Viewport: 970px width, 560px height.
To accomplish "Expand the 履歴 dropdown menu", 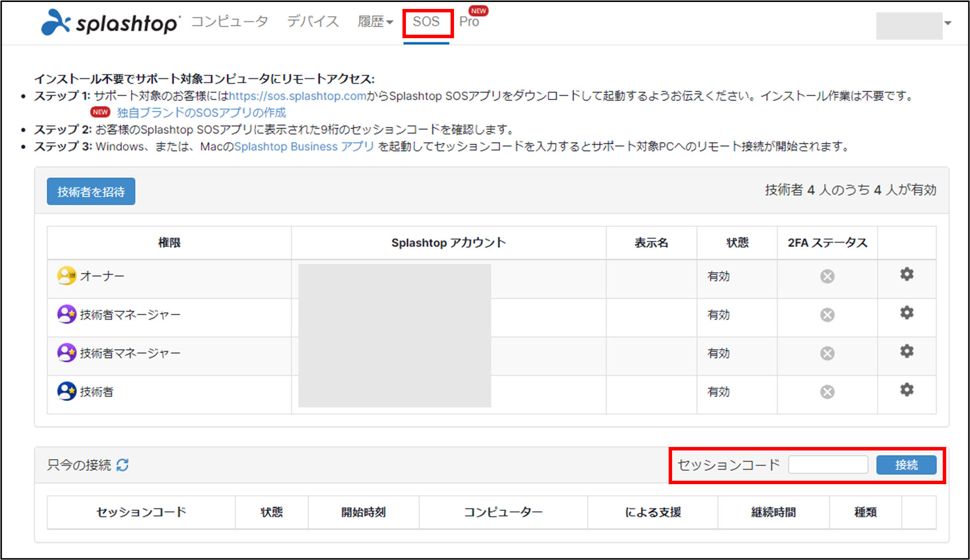I will (x=375, y=22).
